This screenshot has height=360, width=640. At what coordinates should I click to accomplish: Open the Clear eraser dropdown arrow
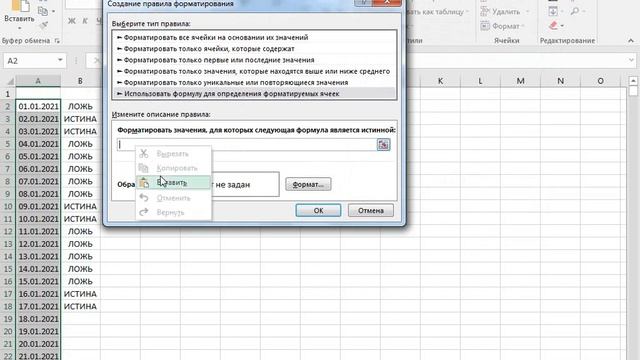coord(562,26)
